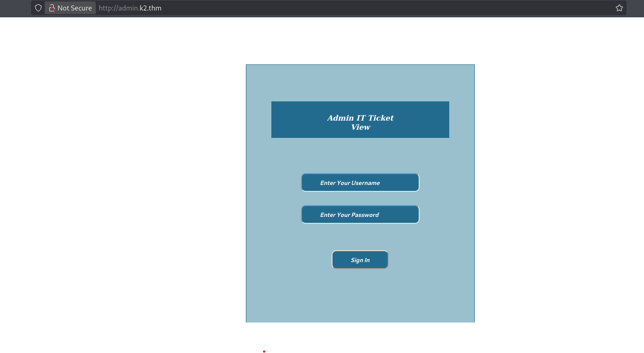The image size is (644, 353).
Task: Click light blue panel area below Sign In
Action: 360,297
